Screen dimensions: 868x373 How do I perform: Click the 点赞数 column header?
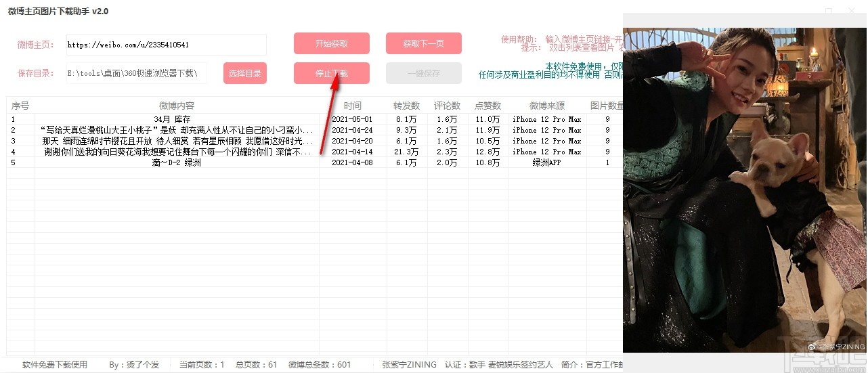[x=488, y=106]
